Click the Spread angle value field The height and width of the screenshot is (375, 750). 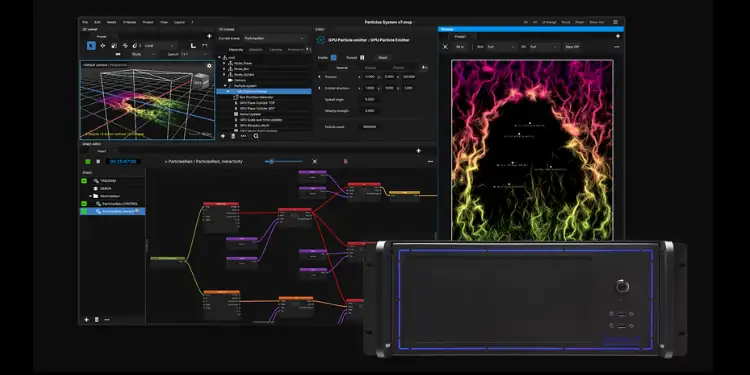coord(370,99)
